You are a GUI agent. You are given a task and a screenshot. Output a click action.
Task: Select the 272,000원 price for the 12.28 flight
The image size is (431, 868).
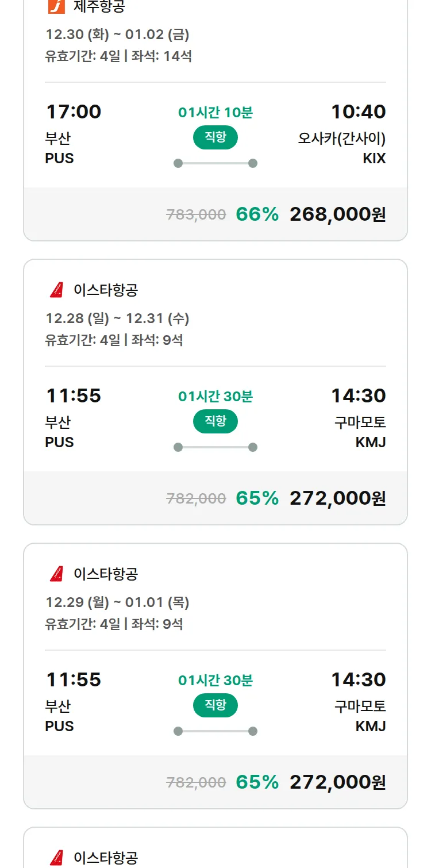click(x=337, y=498)
